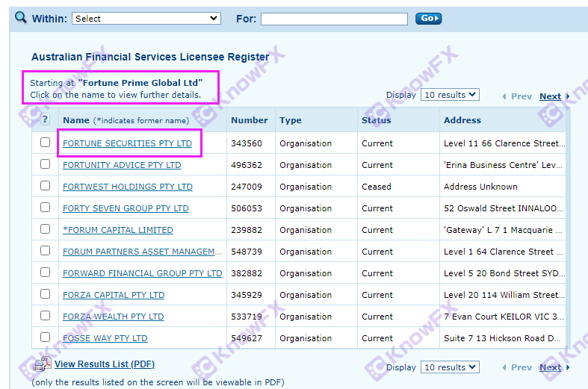Open FORTUNE SECURITIES PTY LTD details
This screenshot has height=389, width=588.
click(x=127, y=143)
